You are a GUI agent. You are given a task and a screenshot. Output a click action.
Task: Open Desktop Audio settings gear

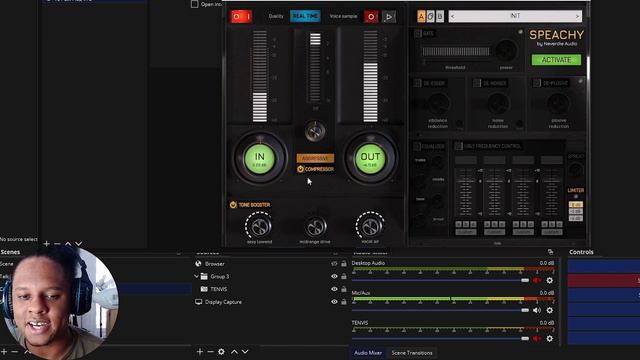(549, 280)
